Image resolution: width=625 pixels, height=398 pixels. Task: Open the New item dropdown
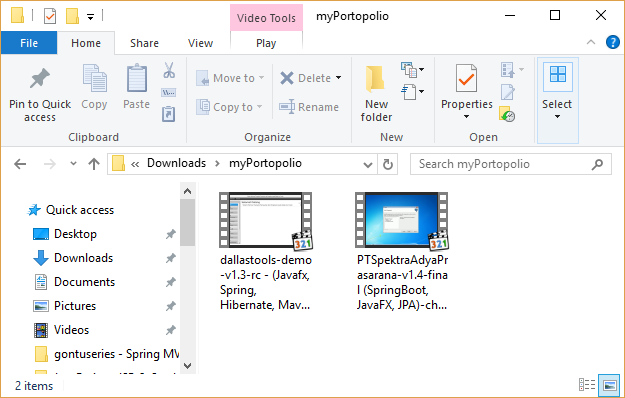coord(412,70)
